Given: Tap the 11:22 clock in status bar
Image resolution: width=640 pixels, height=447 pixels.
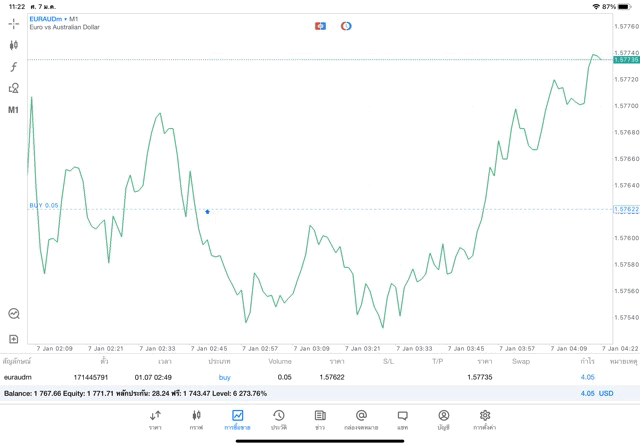Looking at the screenshot, I should coord(17,7).
